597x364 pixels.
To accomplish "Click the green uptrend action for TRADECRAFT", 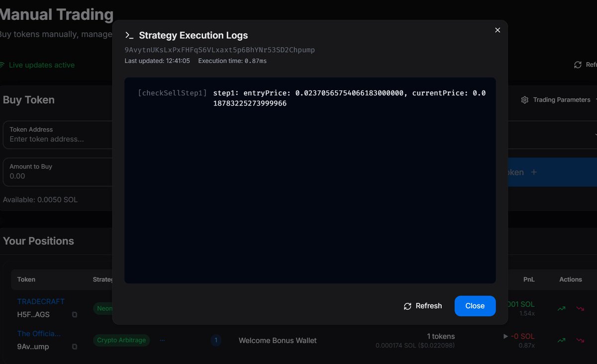I will click(562, 309).
